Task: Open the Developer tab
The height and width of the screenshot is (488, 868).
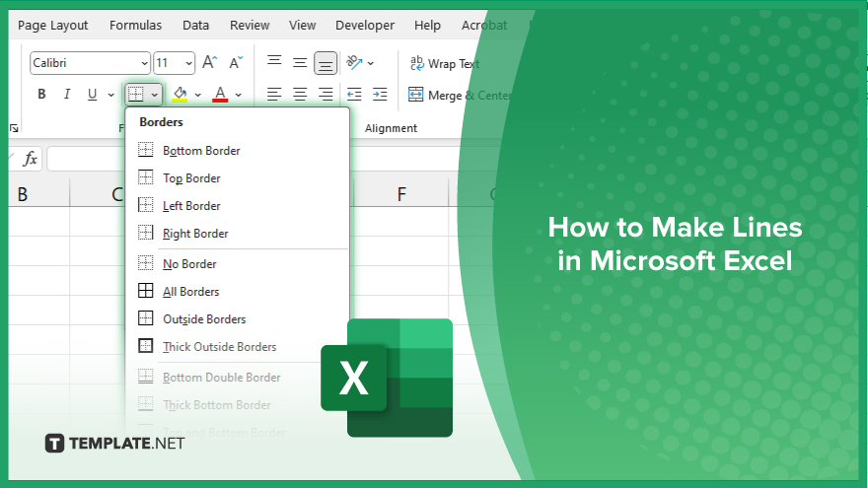Action: point(365,26)
